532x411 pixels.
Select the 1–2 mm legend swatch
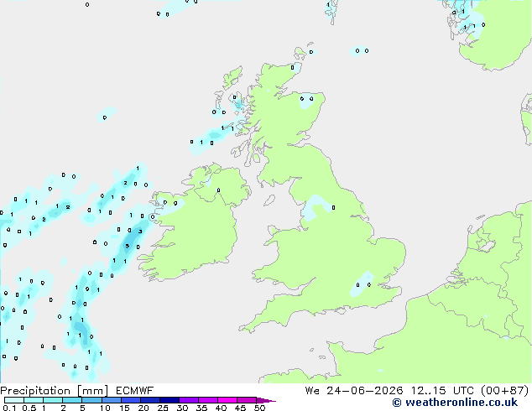(x=53, y=400)
